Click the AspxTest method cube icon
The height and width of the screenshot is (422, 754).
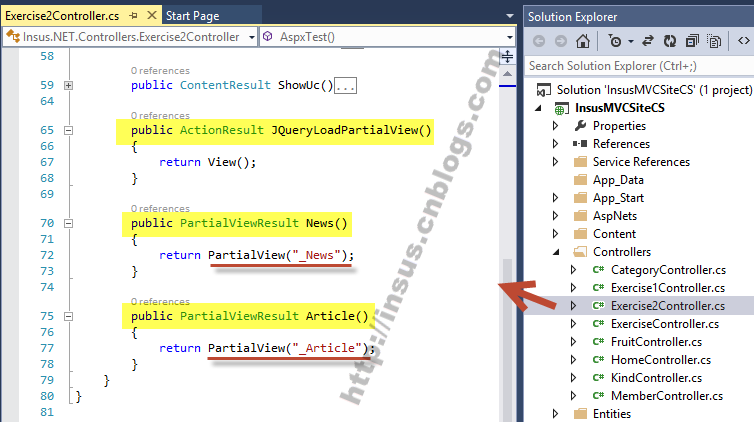click(268, 37)
